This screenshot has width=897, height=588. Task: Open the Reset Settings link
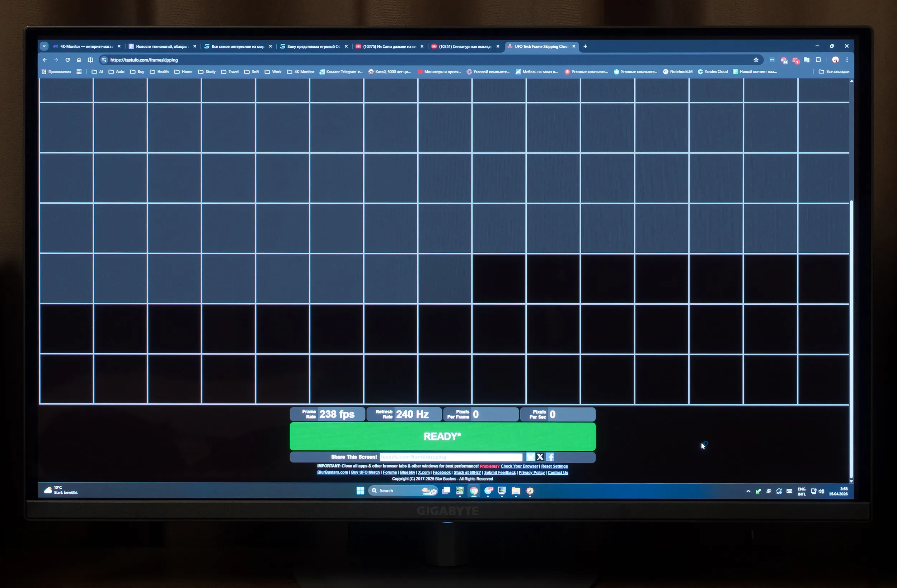tap(554, 466)
